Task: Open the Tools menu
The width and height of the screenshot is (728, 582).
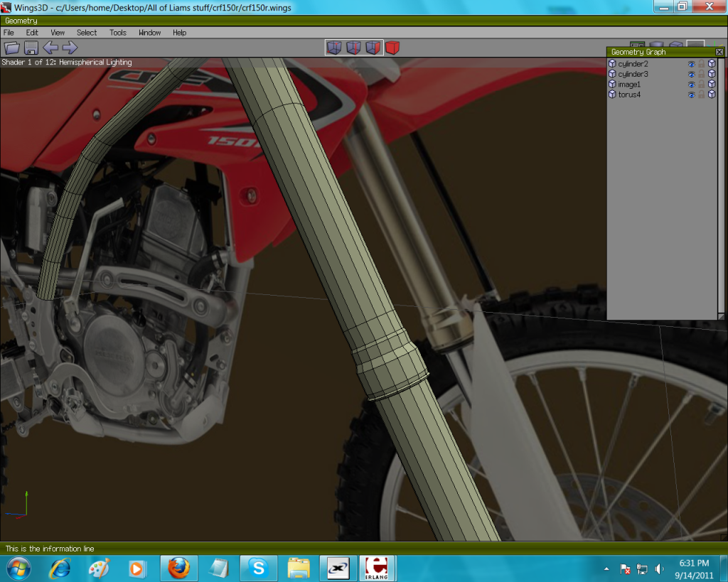Action: 118,33
